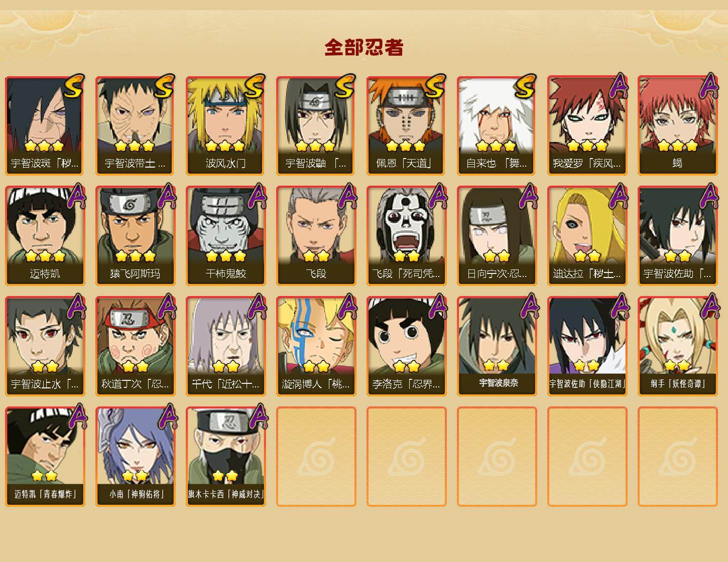This screenshot has height=562, width=728.
Task: Open the 干柿鬼鲛 ninja card
Action: (x=225, y=236)
